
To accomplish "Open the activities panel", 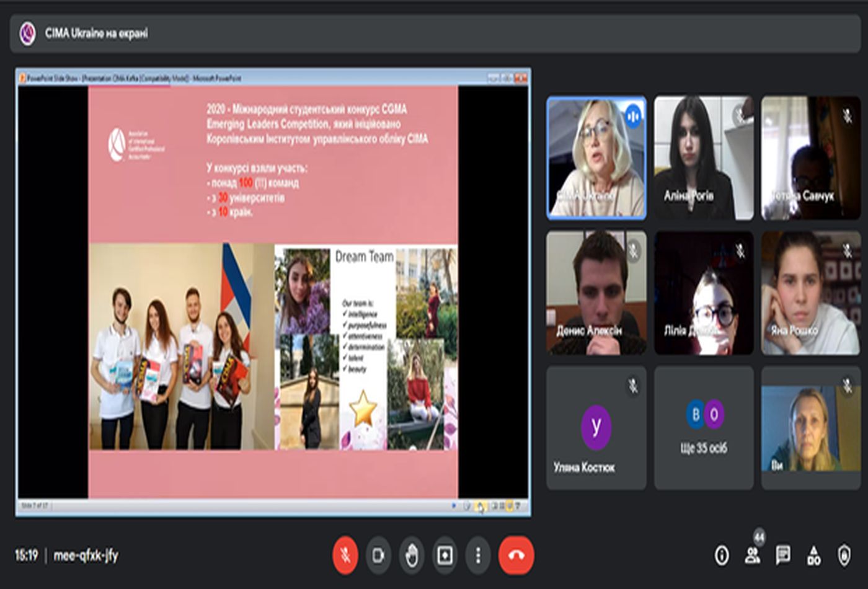I will click(x=813, y=556).
